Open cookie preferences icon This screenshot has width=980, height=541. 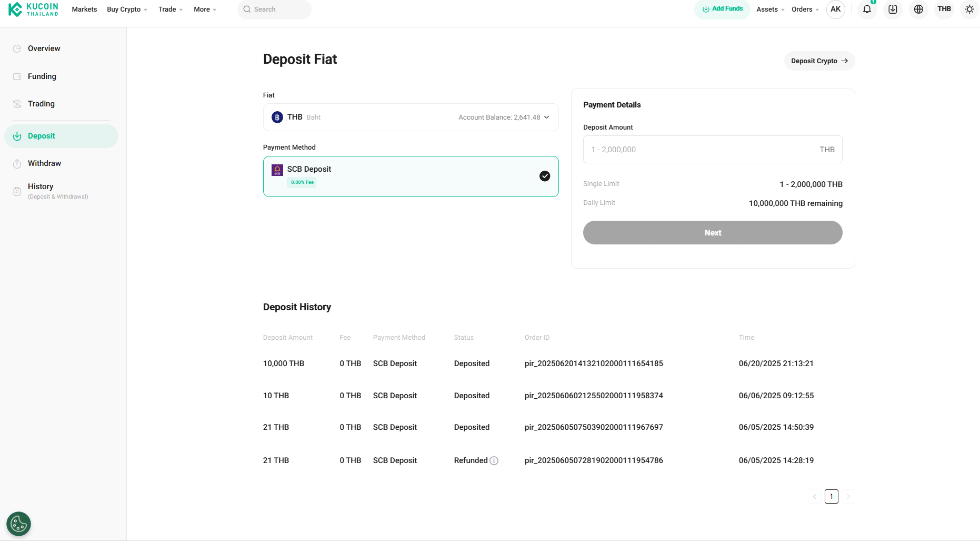(x=18, y=524)
